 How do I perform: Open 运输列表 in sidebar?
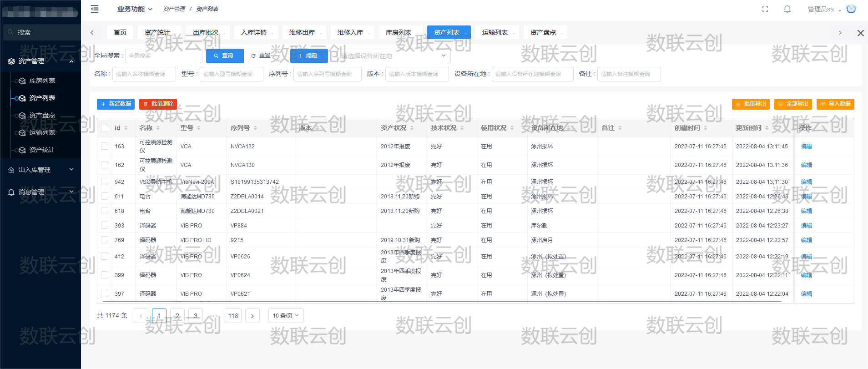[x=42, y=132]
